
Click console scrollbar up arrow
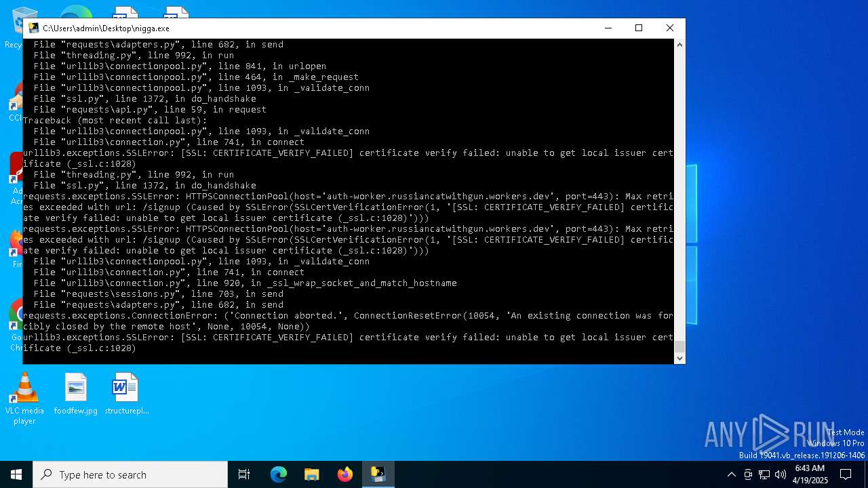point(679,45)
